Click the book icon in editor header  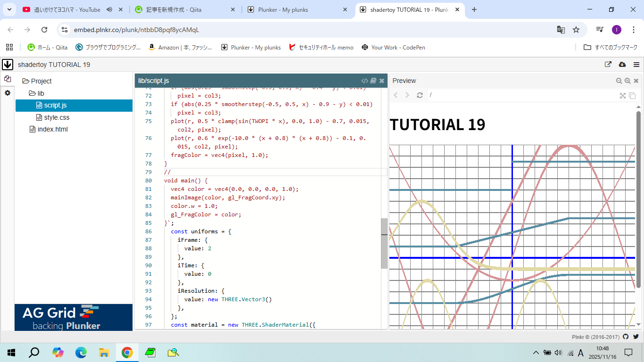[x=373, y=81]
